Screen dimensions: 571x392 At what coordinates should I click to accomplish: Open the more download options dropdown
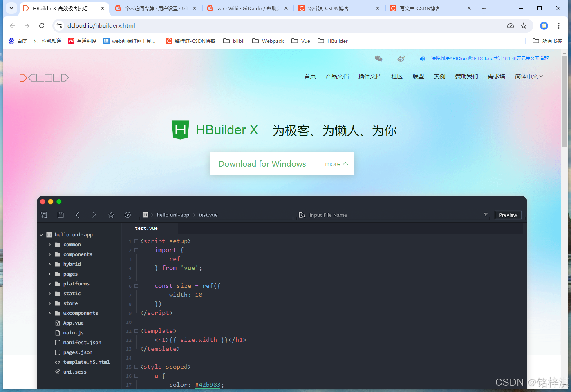pos(336,164)
